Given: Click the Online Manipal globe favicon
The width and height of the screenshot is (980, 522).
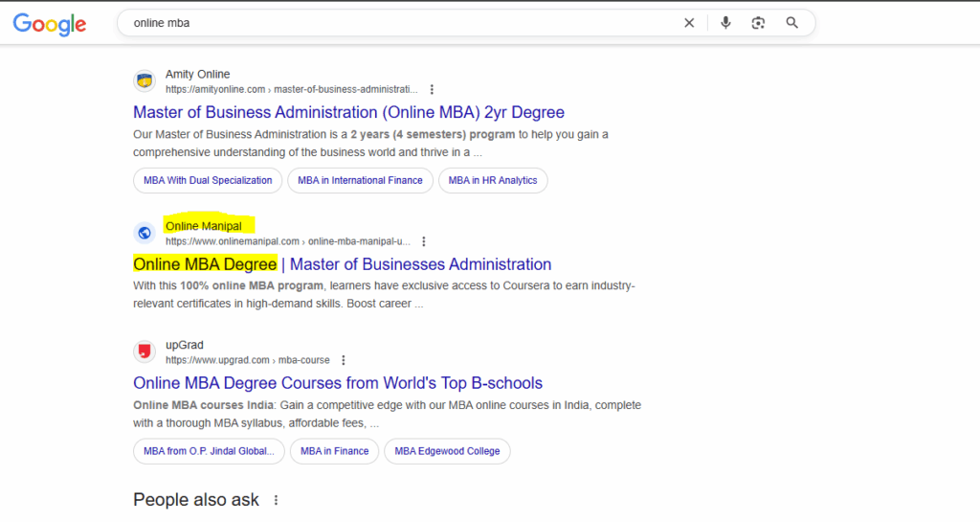Looking at the screenshot, I should (145, 233).
